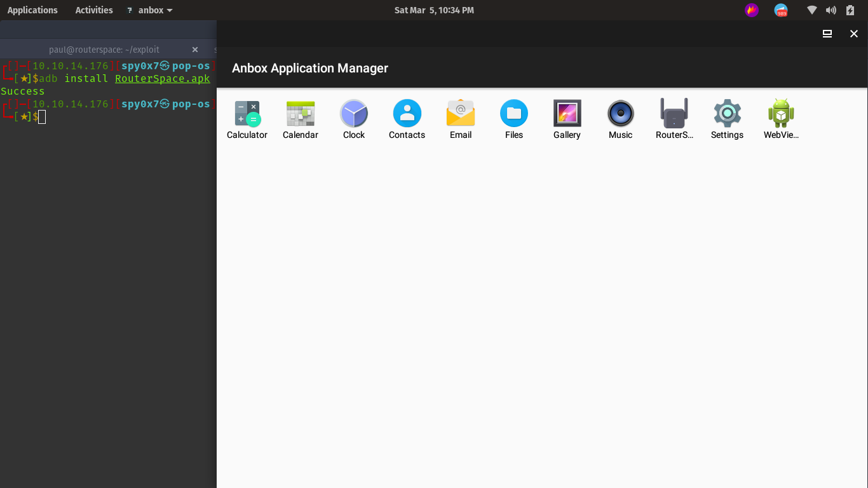This screenshot has width=868, height=488.
Task: Open the Clock app
Action: pos(353,119)
